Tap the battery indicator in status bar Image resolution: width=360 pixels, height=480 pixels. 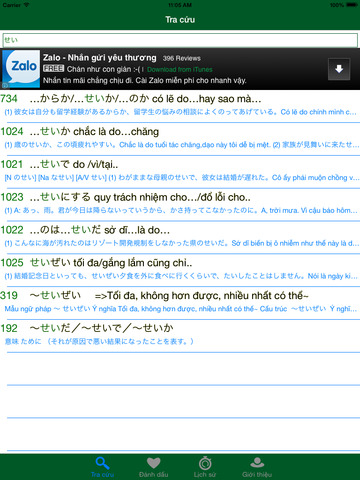pos(352,5)
